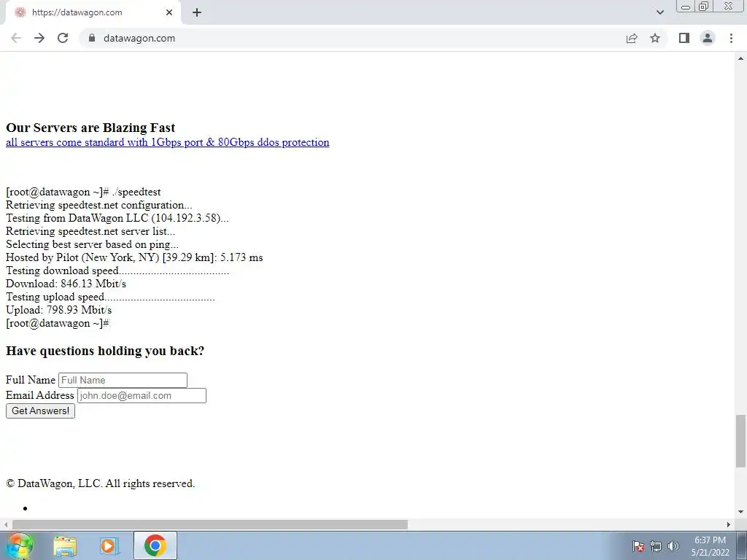
Task: Open the Action Center flag icon
Action: pos(639,546)
